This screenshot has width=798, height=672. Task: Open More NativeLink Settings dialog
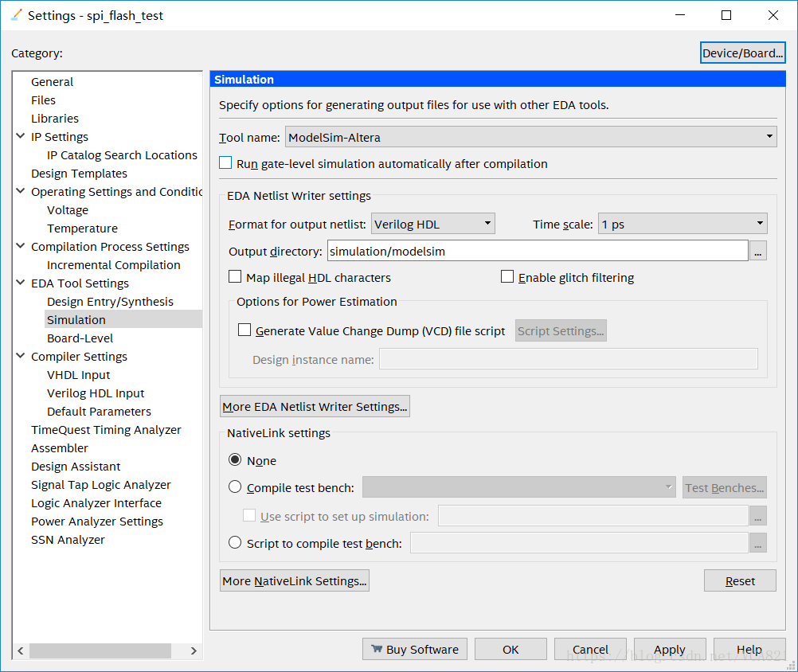click(x=295, y=580)
